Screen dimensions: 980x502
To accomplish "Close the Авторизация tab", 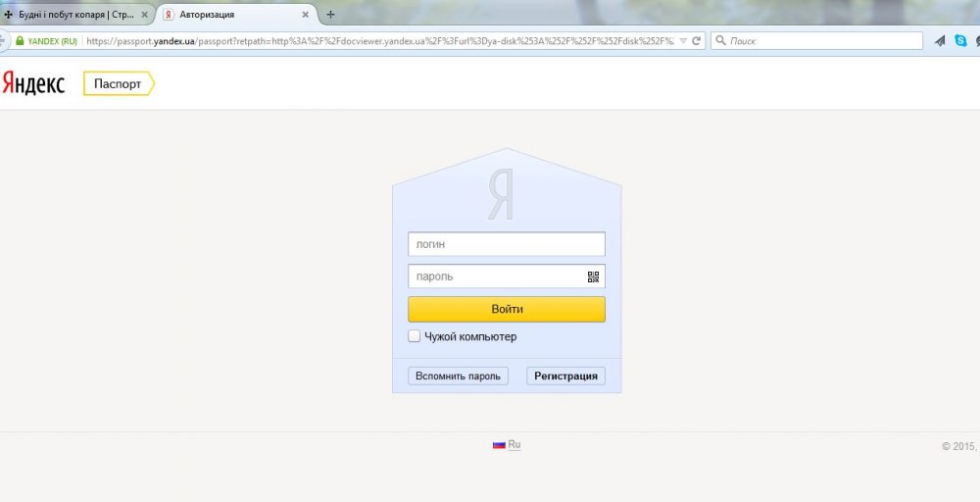I will pos(305,15).
